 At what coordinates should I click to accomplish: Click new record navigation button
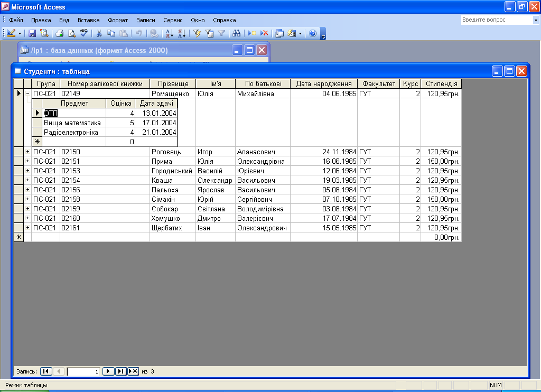(133, 371)
